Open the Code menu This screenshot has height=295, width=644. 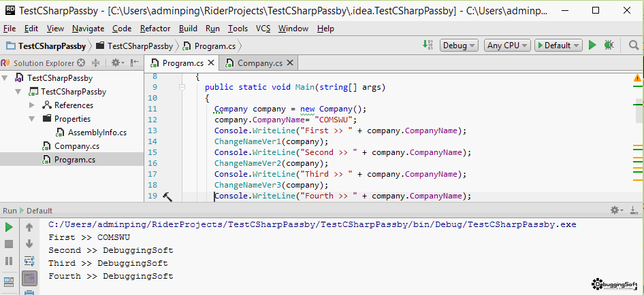tap(122, 29)
